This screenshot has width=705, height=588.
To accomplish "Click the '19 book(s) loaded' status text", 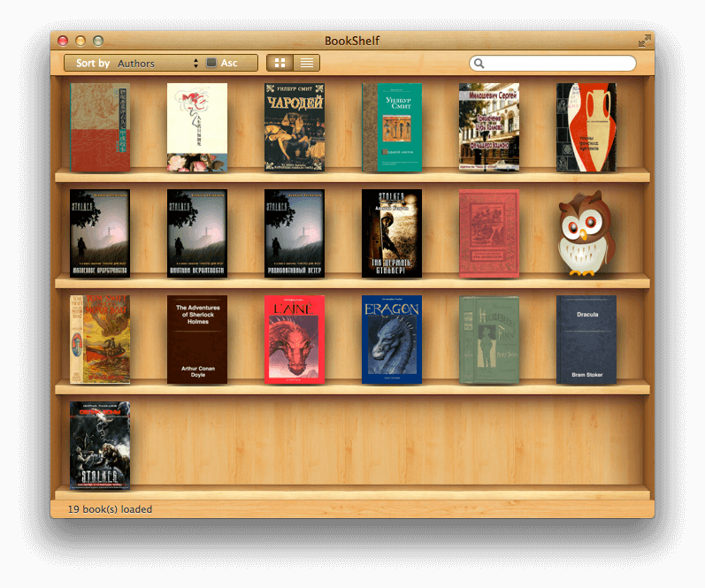I will 110,509.
